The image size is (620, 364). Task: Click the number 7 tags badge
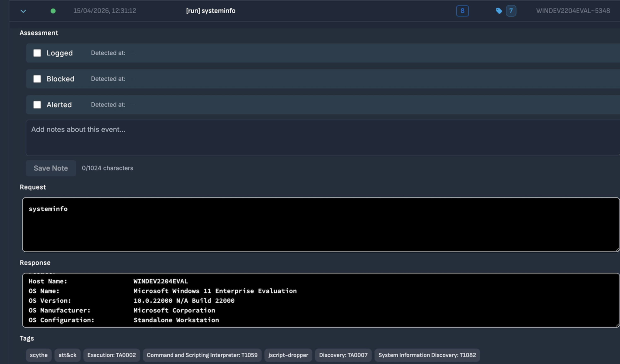click(x=511, y=11)
